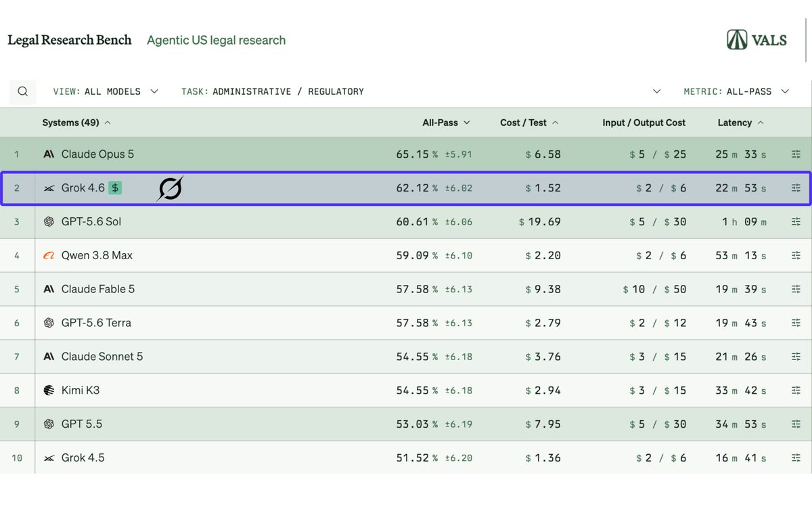Viewport: 812px width, 513px height.
Task: Open the Kimi K3 model name
Action: pos(81,391)
